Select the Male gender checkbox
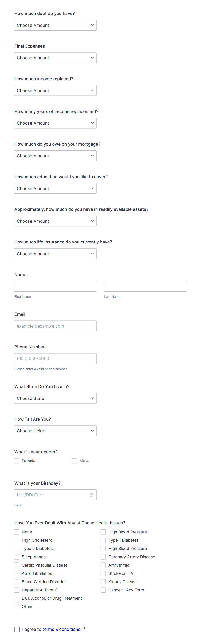201x644 pixels. [x=74, y=461]
